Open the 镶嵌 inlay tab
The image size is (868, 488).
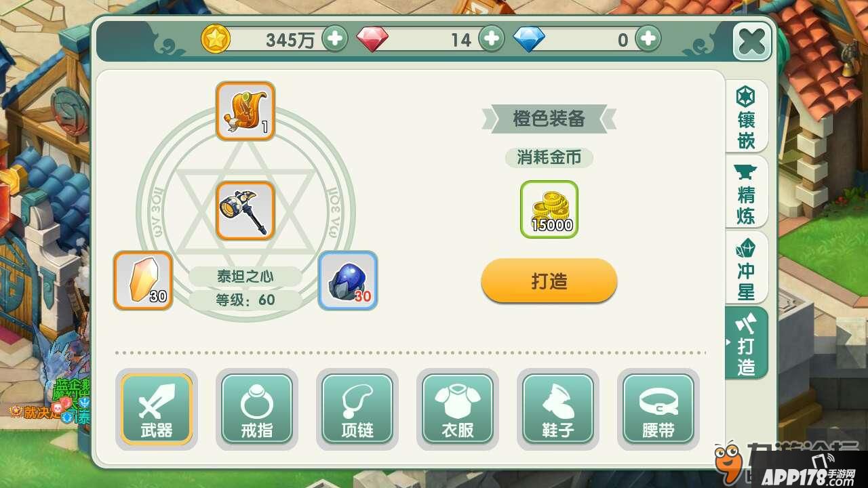[746, 117]
